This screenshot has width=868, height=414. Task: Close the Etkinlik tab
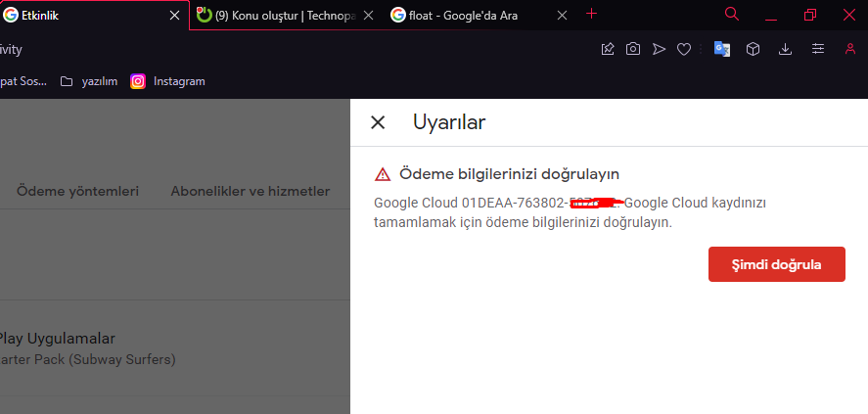tap(174, 16)
